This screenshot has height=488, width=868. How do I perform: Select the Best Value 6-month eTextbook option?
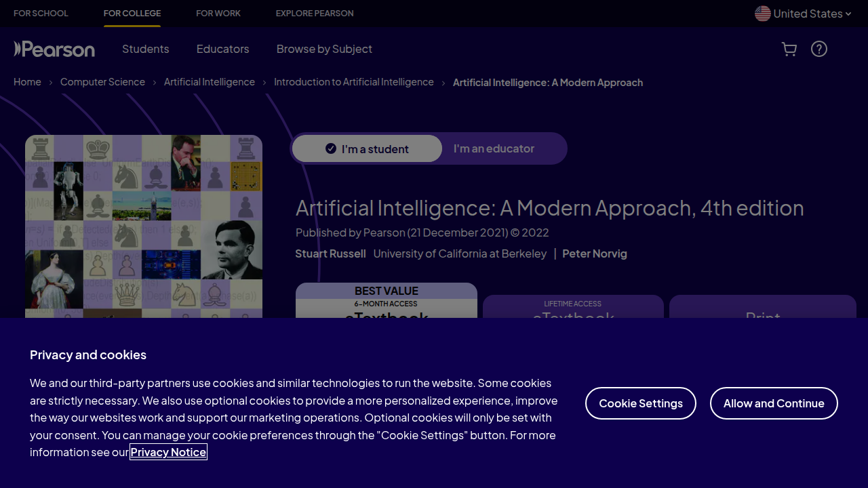click(x=387, y=300)
